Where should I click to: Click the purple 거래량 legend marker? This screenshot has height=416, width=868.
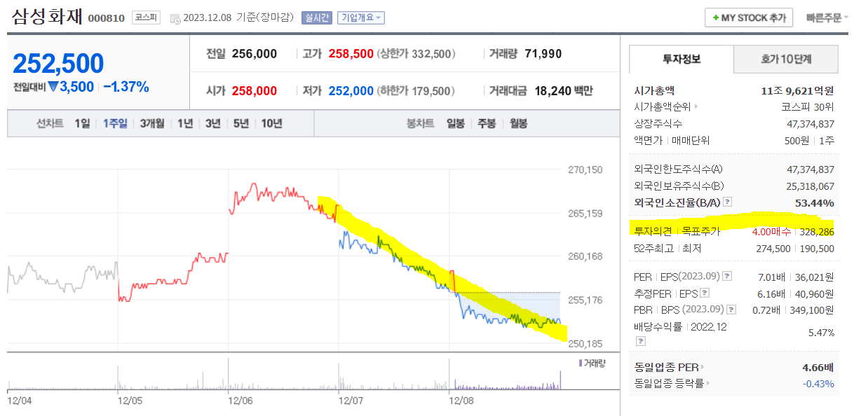tap(580, 362)
